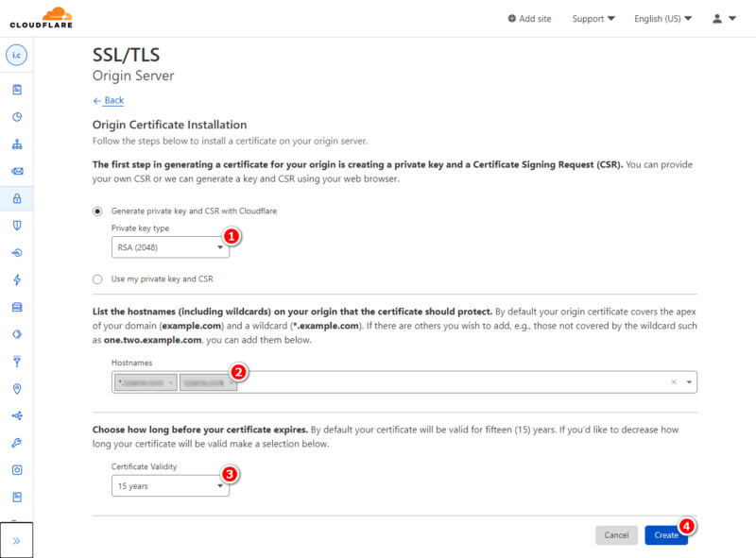Go back using the Back link
Screen dimensions: 756x558
point(109,100)
